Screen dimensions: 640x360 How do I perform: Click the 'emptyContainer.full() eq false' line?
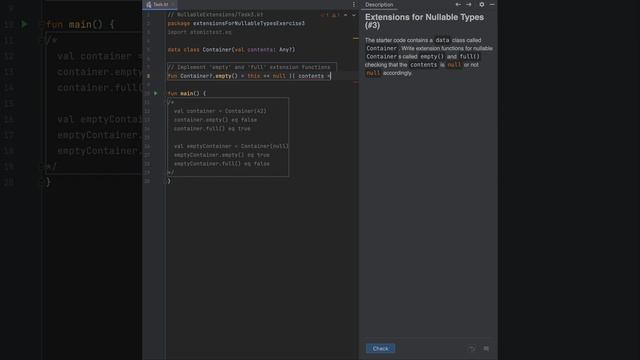click(222, 164)
